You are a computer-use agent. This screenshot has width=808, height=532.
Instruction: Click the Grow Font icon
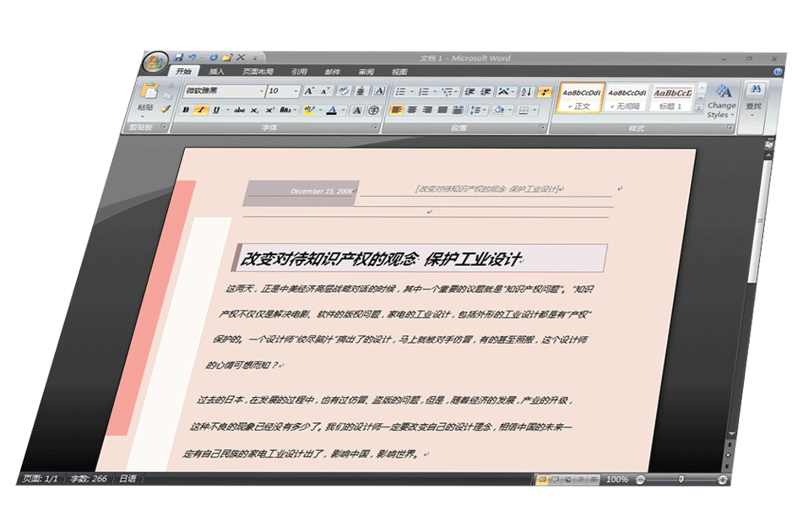(x=308, y=90)
